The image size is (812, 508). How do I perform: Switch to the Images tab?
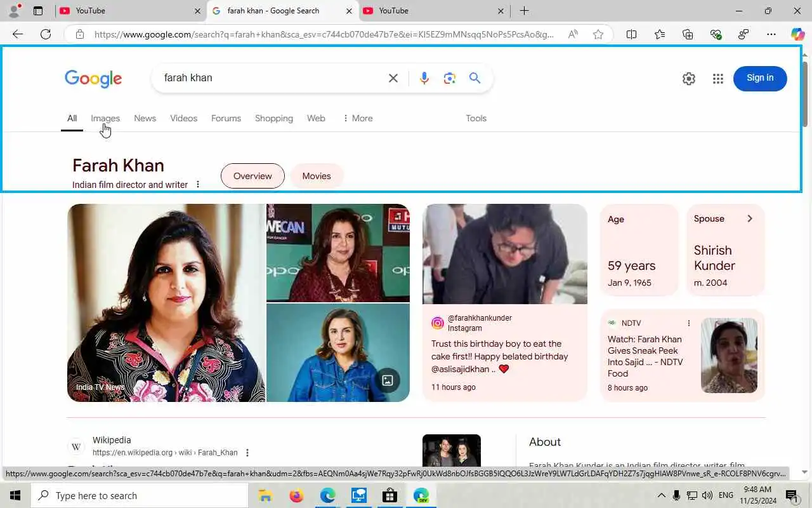[x=105, y=118]
